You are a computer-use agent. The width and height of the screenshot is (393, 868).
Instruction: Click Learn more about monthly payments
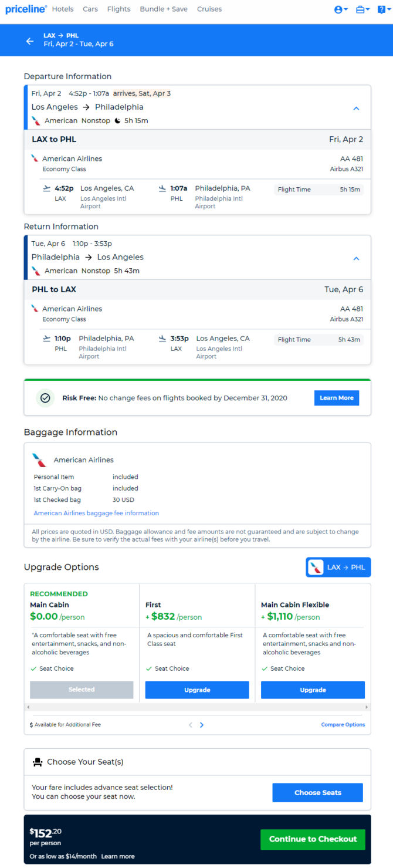point(118,856)
